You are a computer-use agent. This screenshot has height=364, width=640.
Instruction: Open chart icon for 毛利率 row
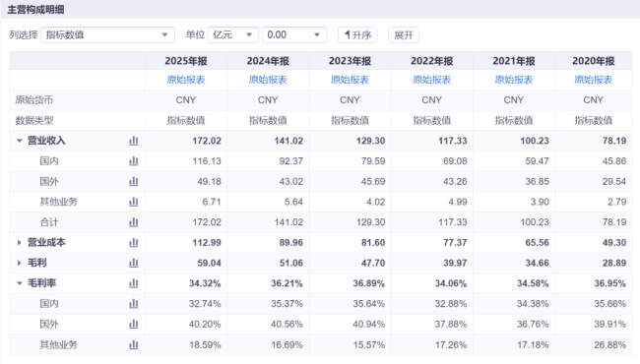click(134, 283)
